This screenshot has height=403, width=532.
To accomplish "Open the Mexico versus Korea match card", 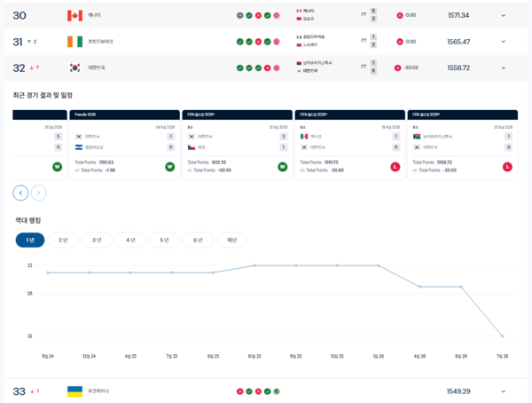I will [350, 145].
